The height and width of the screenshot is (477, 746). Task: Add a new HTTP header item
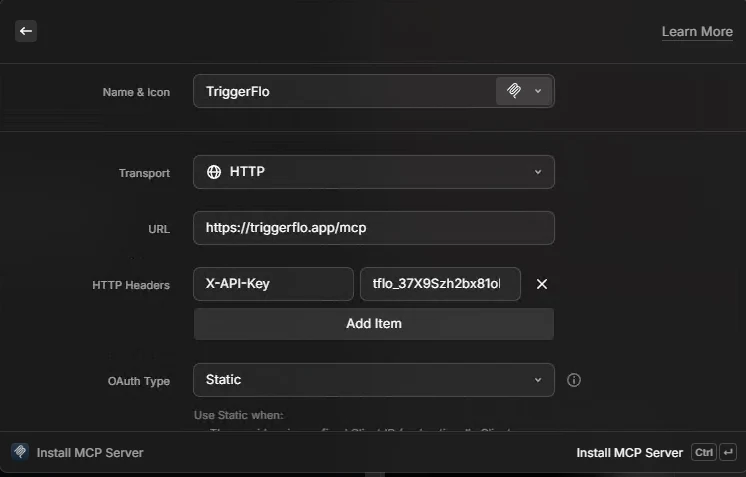(x=373, y=324)
